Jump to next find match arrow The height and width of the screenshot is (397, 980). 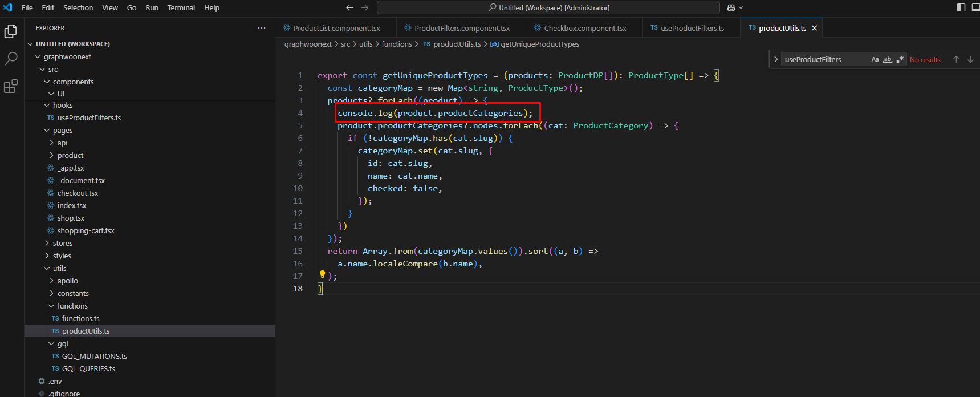pyautogui.click(x=970, y=59)
